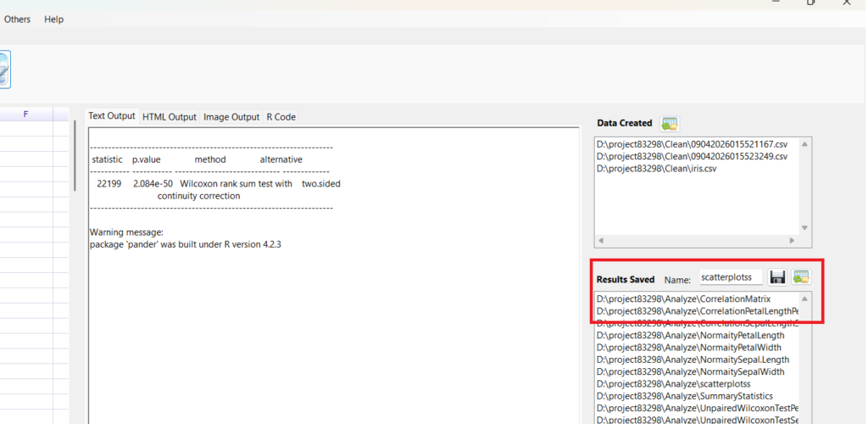Open the Help menu
868x424 pixels.
pos(53,20)
